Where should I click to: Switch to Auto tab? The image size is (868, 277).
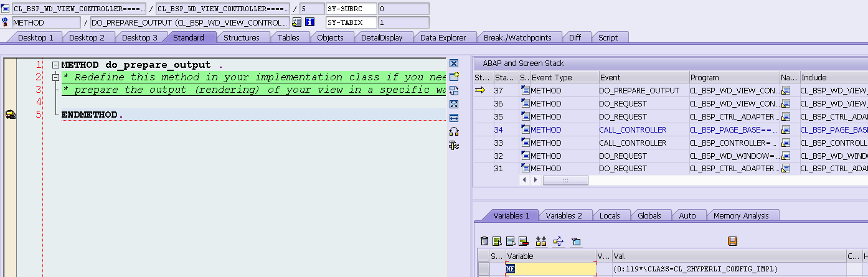pyautogui.click(x=687, y=215)
